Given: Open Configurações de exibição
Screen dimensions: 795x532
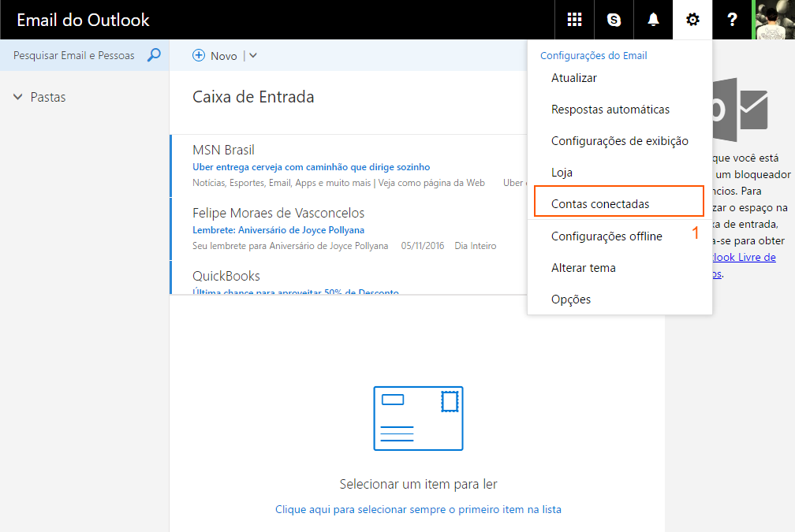Looking at the screenshot, I should (620, 141).
